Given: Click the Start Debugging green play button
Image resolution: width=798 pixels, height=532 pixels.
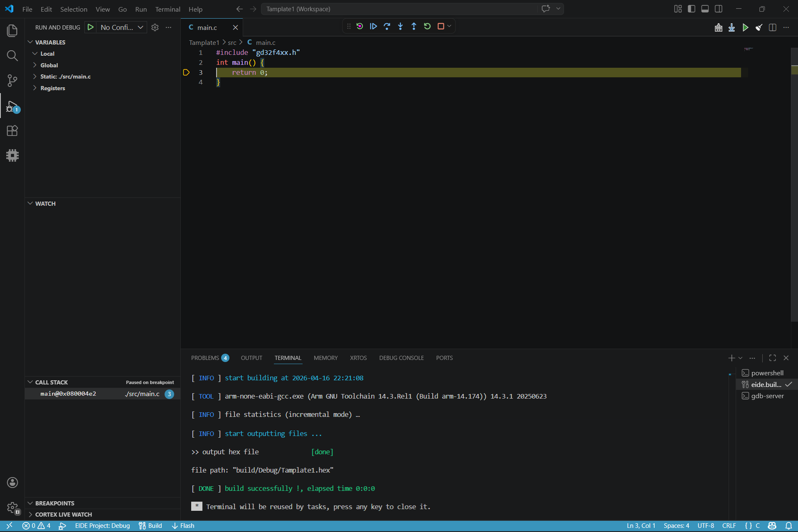Looking at the screenshot, I should (90, 27).
